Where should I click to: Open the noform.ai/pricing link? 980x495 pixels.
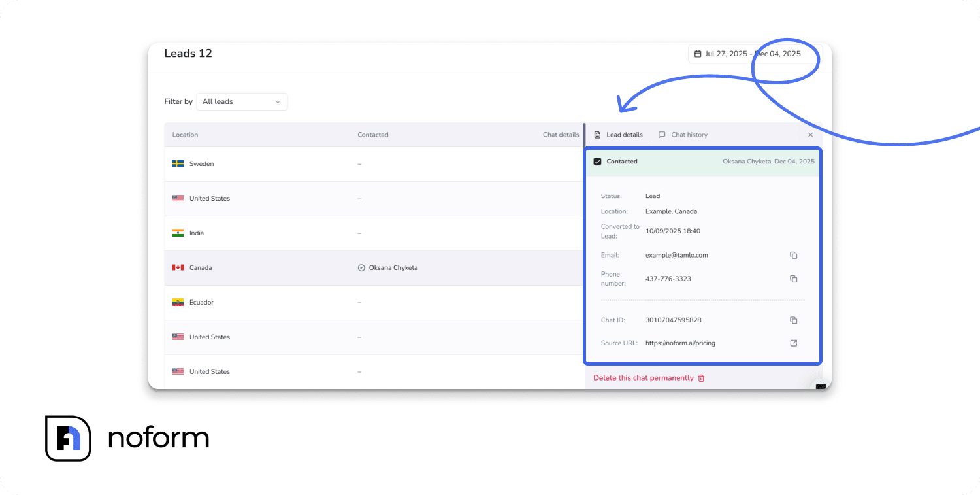pos(680,343)
